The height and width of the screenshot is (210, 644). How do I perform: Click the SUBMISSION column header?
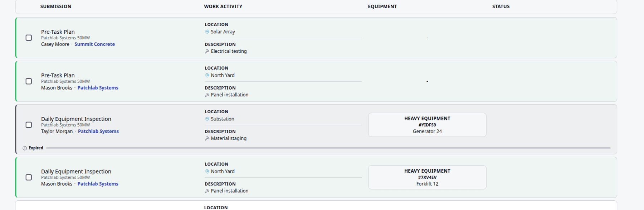(x=55, y=6)
